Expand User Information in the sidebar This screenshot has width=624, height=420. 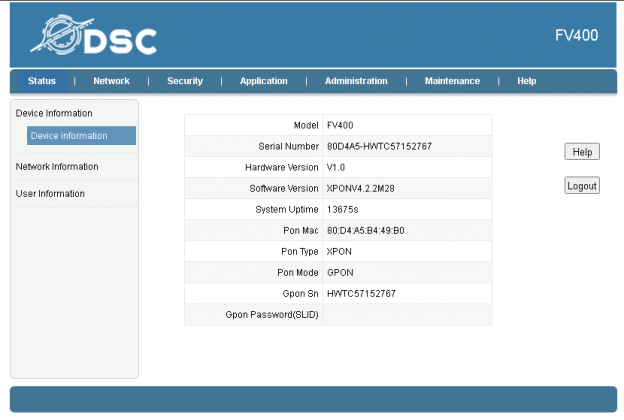(x=50, y=194)
